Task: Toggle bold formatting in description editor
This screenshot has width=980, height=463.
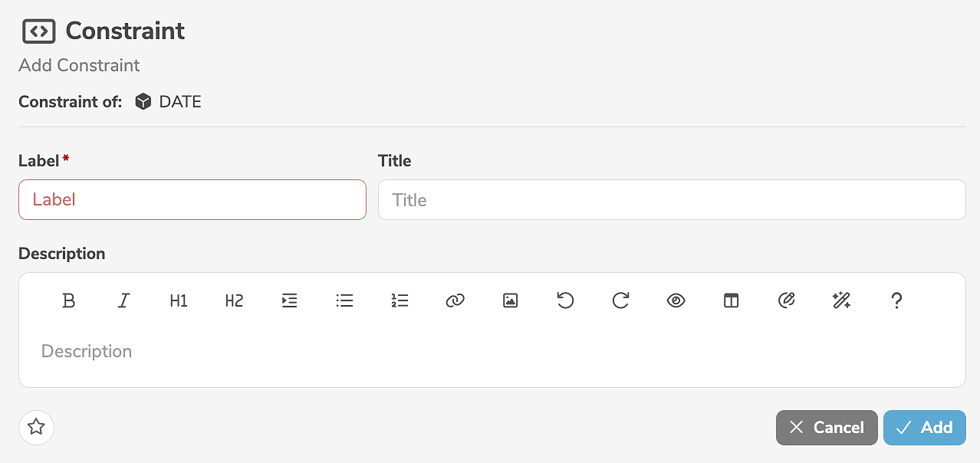Action: [68, 301]
